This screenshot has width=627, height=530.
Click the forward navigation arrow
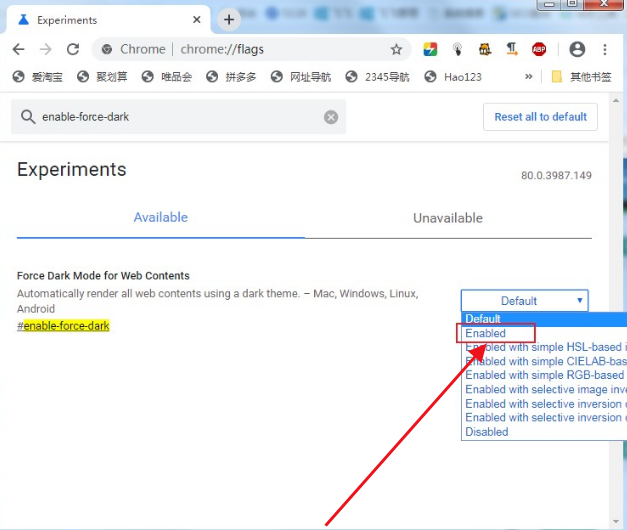(46, 49)
